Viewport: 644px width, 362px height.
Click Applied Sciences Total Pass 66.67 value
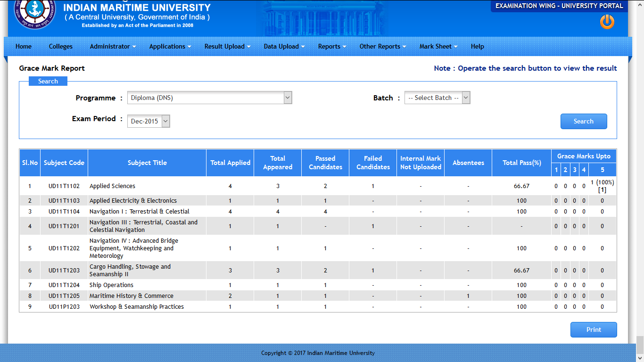[521, 186]
